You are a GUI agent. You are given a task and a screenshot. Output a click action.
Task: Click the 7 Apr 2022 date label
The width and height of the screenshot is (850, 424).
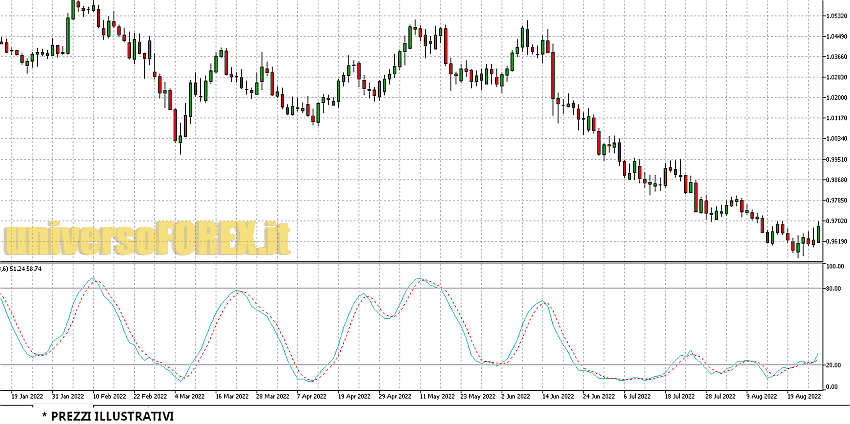point(312,396)
